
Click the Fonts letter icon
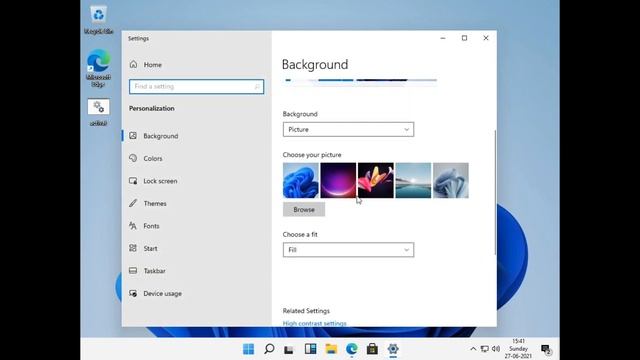pos(133,225)
